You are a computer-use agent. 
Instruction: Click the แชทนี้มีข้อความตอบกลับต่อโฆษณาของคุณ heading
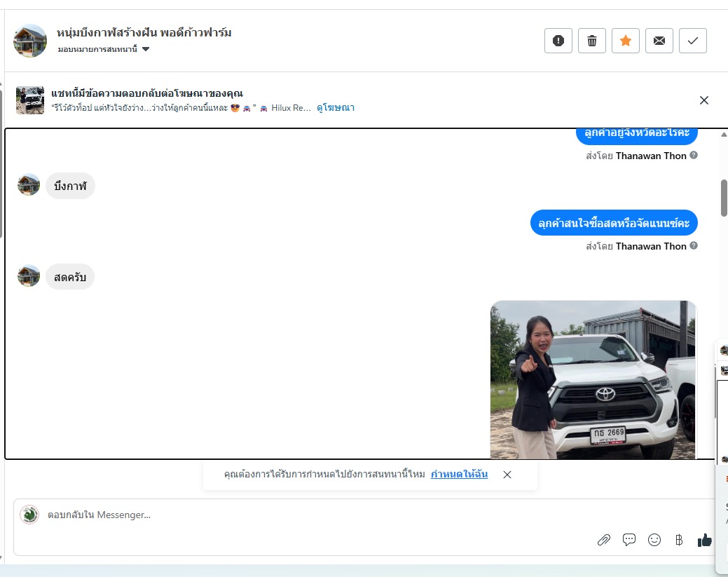146,93
